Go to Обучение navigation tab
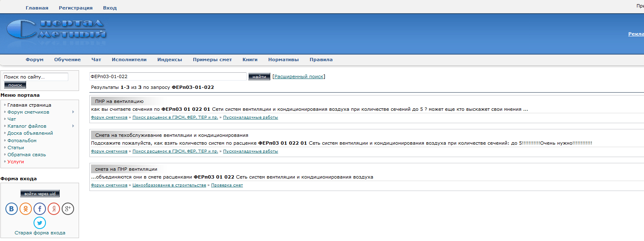The image size is (644, 241). [67, 60]
